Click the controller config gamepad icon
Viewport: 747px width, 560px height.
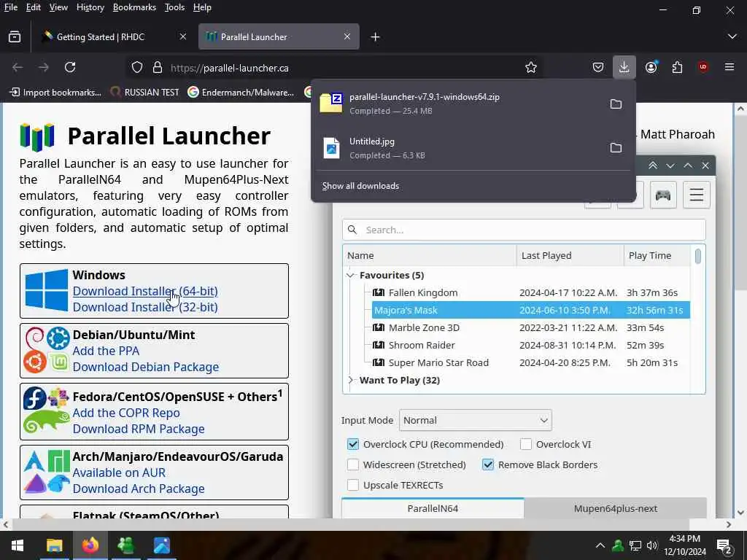click(663, 195)
